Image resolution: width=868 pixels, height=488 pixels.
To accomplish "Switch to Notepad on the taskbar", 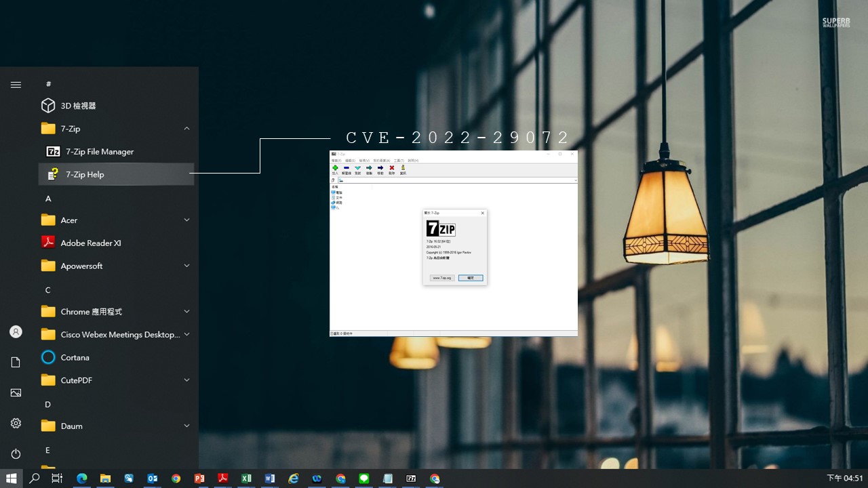I will point(388,479).
